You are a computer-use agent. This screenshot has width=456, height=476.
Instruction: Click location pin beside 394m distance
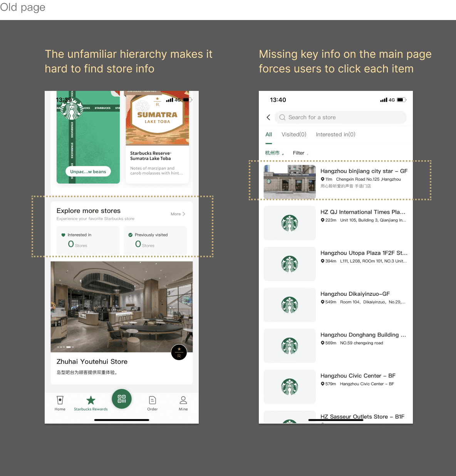[x=323, y=261]
